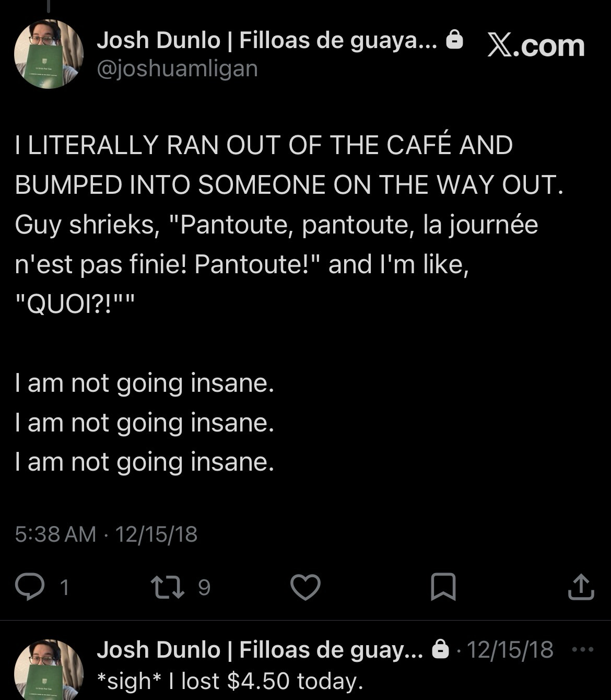Open three-dot menu on reply tweet
This screenshot has height=700, width=611.
[583, 650]
